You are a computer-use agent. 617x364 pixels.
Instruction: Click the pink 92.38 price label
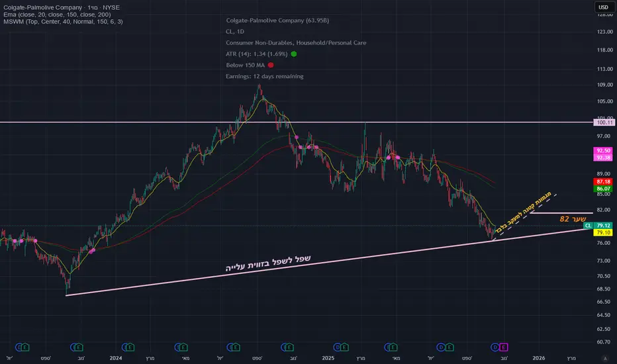coord(603,158)
